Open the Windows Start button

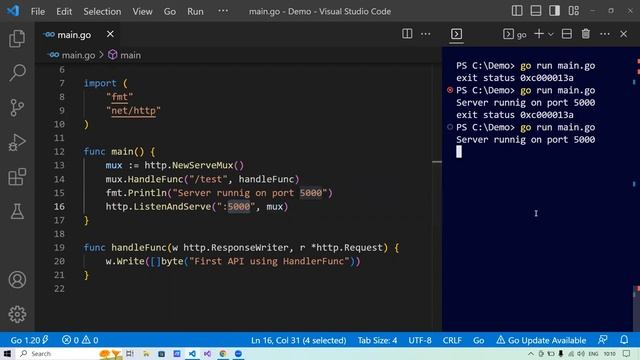point(7,353)
